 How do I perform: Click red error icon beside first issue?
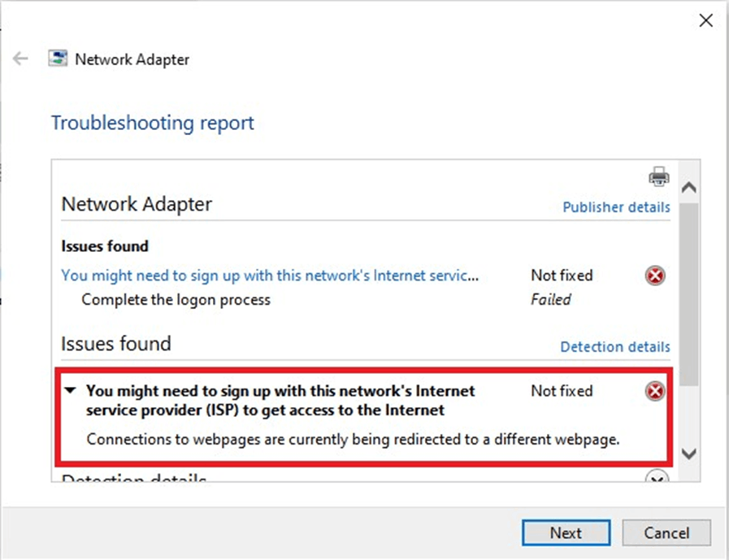pyautogui.click(x=655, y=276)
